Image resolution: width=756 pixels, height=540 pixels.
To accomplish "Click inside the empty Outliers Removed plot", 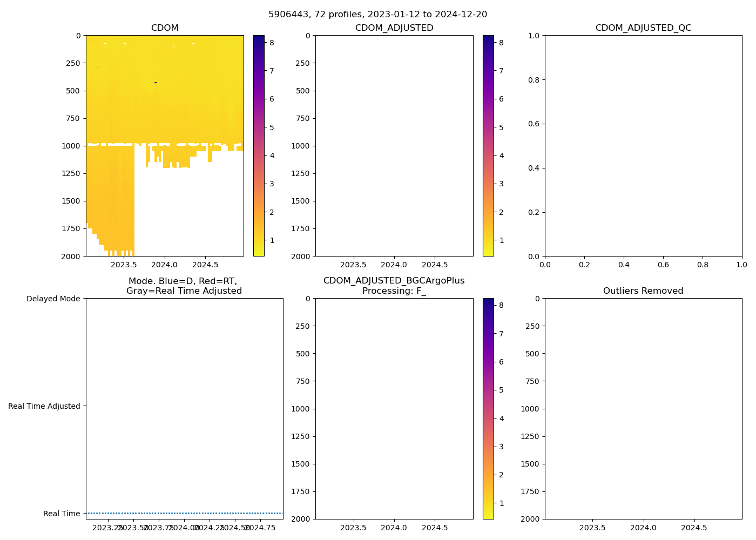I will (643, 409).
